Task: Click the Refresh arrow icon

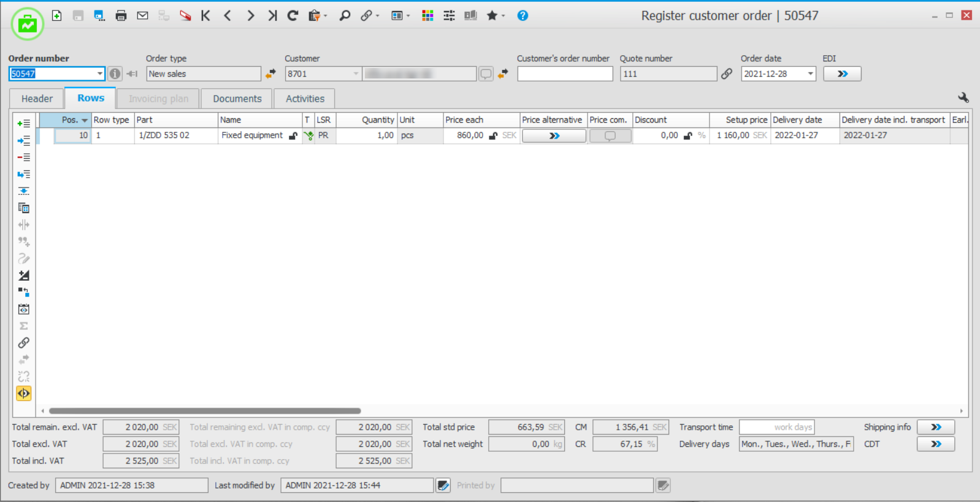Action: pos(293,16)
